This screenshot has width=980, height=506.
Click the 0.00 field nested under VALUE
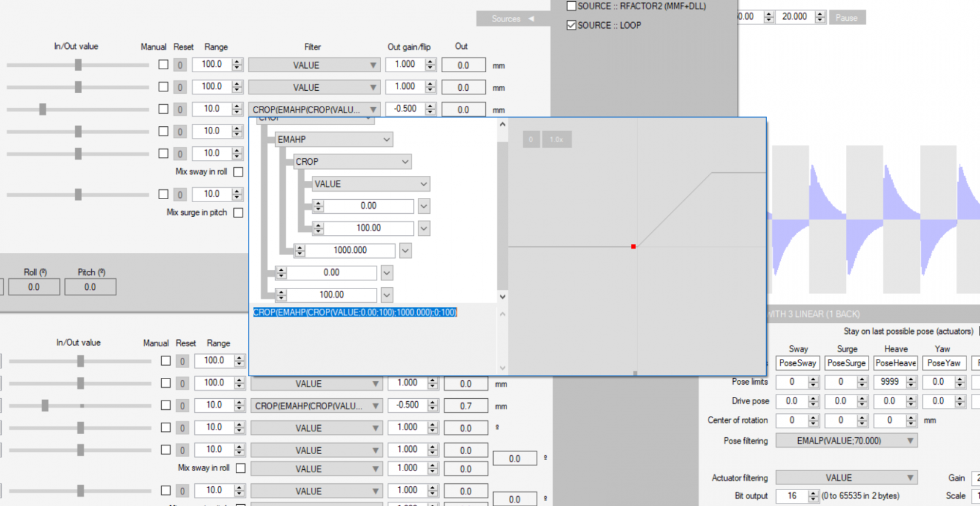pyautogui.click(x=368, y=206)
